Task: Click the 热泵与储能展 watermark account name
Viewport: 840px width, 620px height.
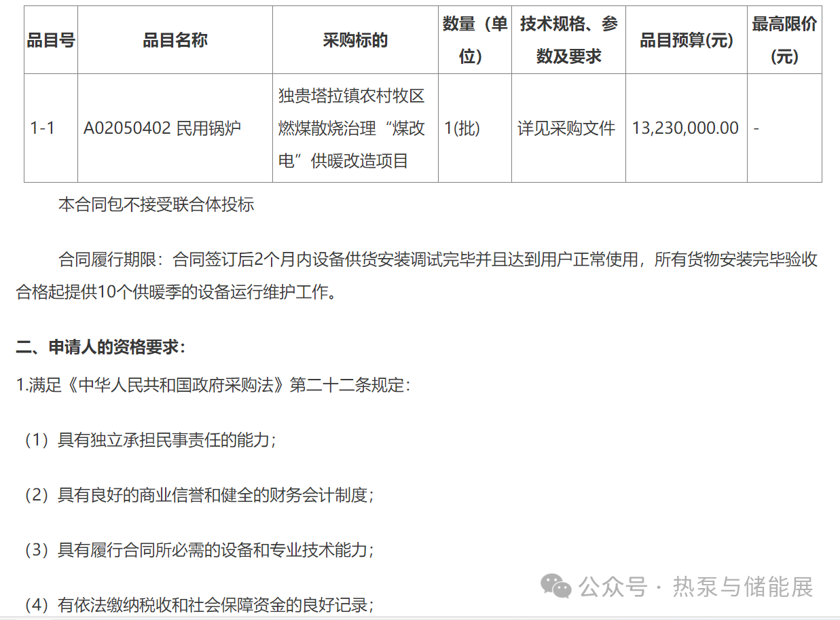Action: click(x=742, y=587)
